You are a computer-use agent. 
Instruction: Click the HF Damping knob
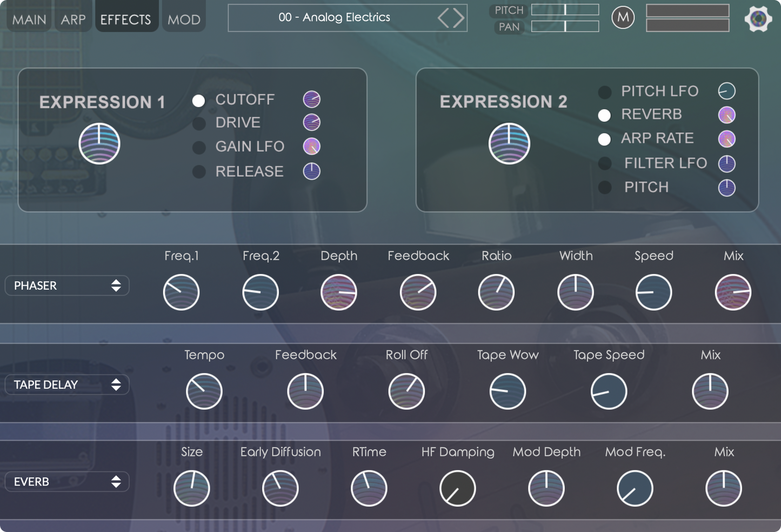(x=457, y=489)
